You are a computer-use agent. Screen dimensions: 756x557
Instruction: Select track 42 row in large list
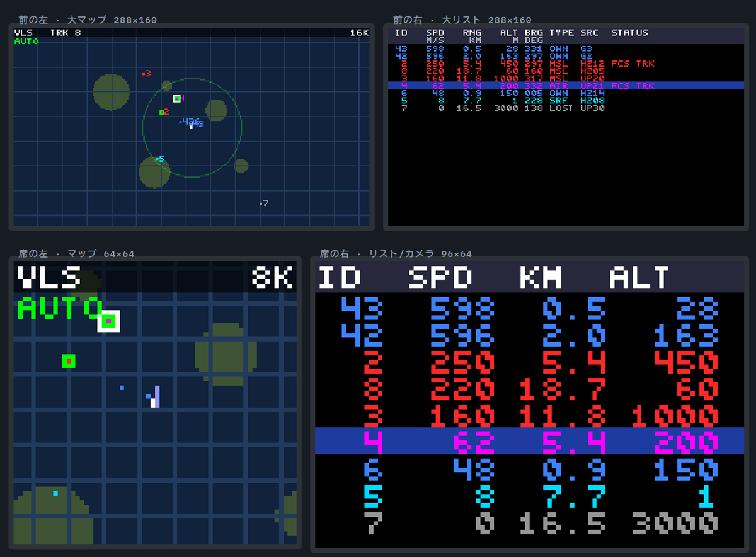coord(566,55)
